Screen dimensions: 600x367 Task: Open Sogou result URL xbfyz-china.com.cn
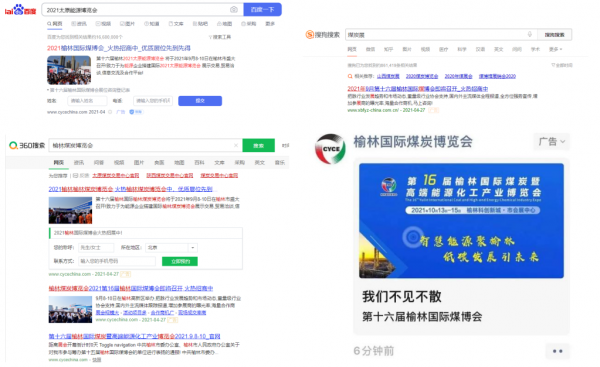373,110
